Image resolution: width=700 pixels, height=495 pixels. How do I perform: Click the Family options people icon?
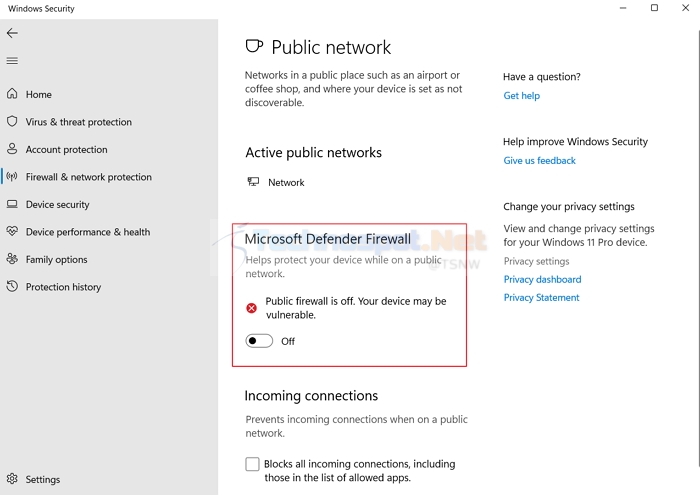pyautogui.click(x=12, y=259)
